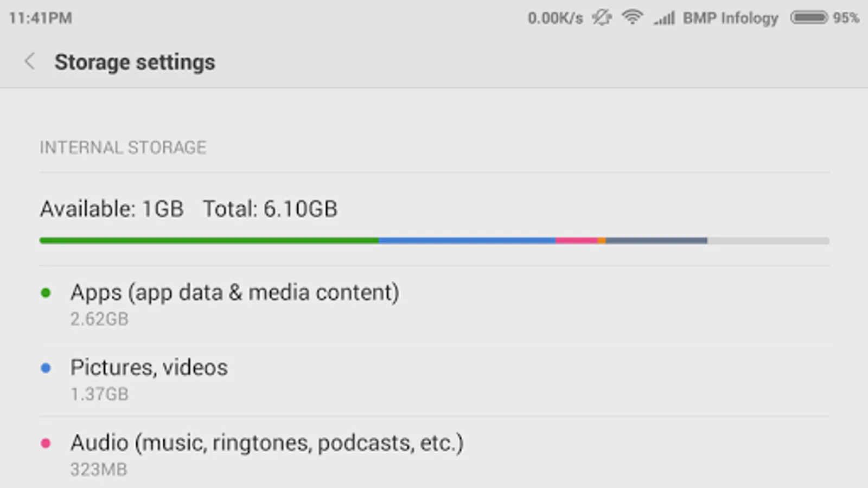Tap the blue dot beside Pictures, videos

[46, 368]
